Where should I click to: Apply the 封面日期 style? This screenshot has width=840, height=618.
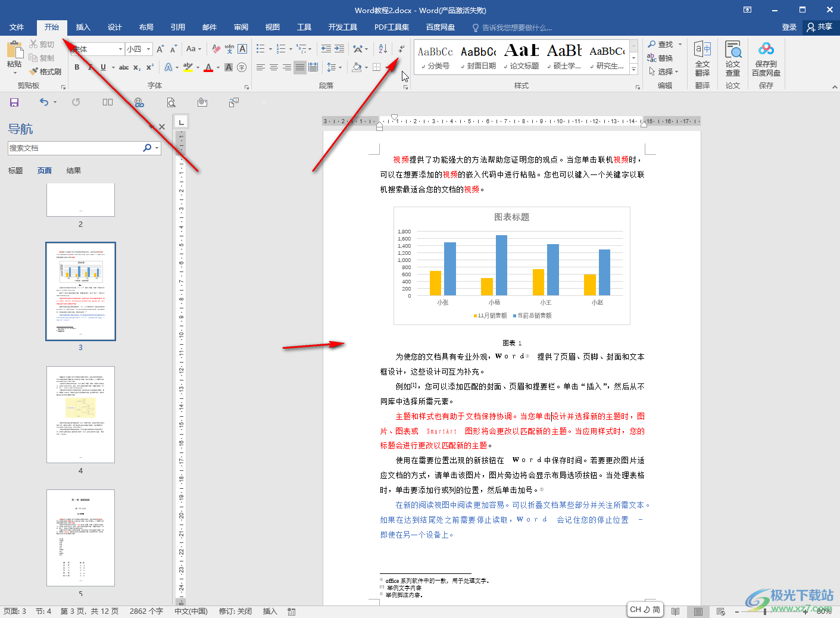[x=479, y=57]
